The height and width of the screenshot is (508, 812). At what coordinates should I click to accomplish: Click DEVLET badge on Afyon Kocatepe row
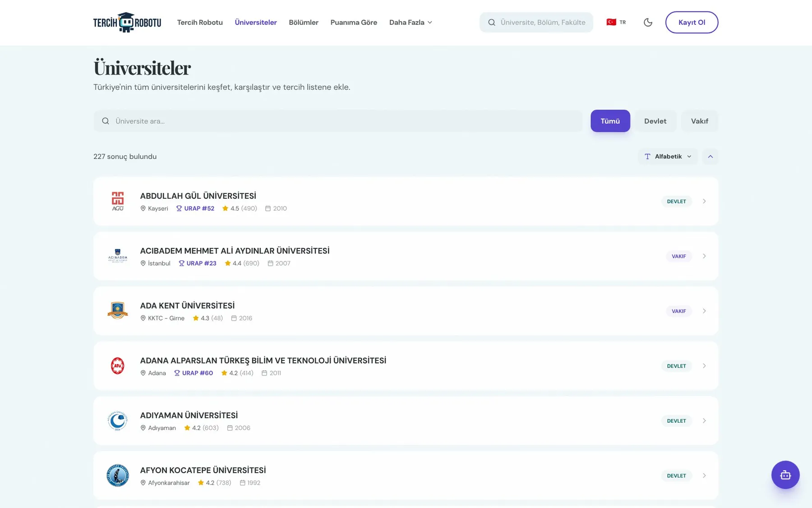pos(676,475)
